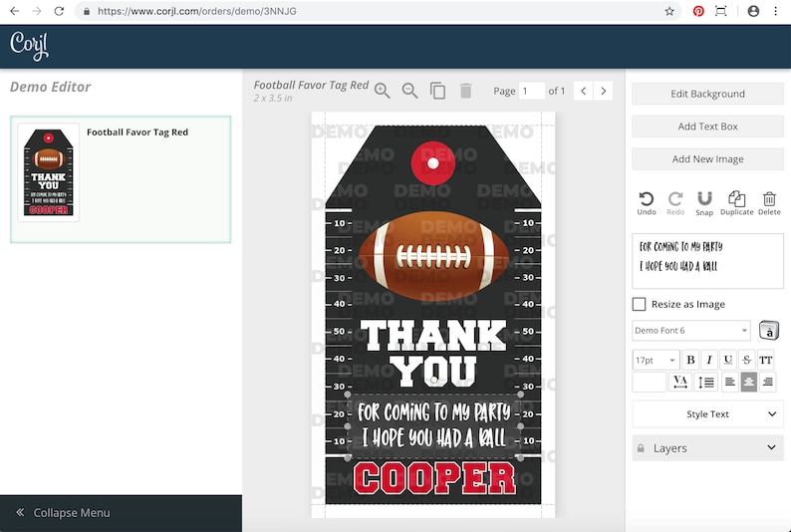791x532 pixels.
Task: Delete page with the trash icon beside Page
Action: 465,91
